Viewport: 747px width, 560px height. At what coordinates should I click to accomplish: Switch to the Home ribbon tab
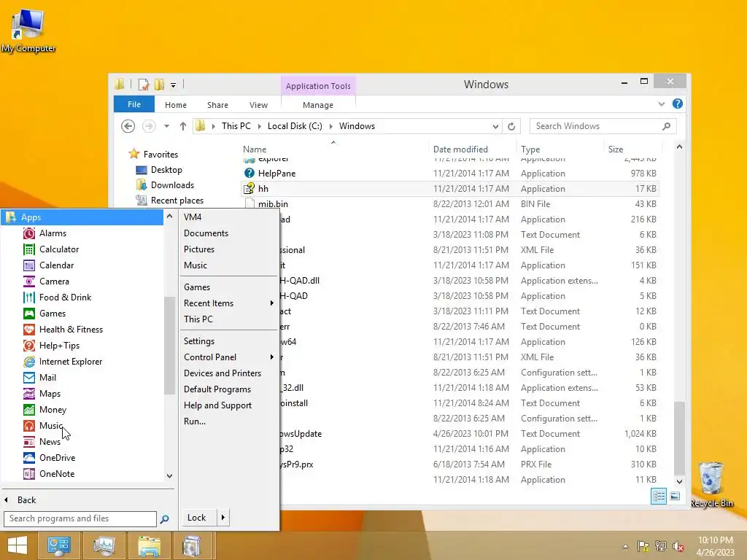click(176, 105)
